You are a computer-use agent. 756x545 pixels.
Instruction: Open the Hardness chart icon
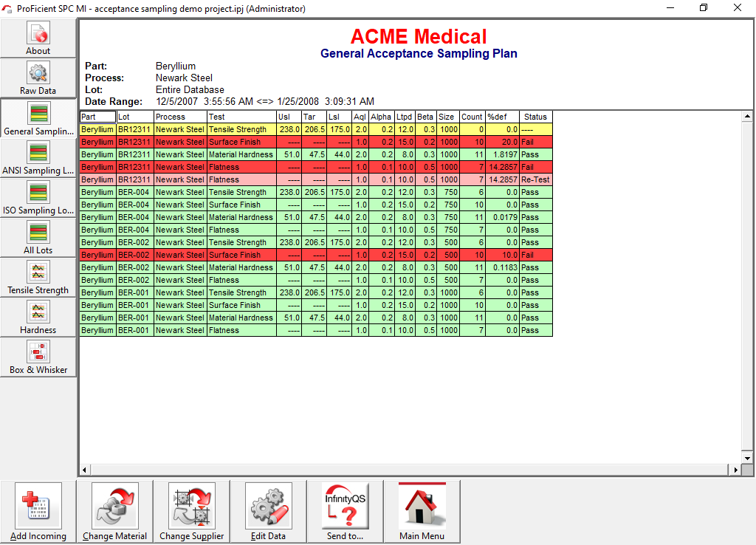(38, 312)
